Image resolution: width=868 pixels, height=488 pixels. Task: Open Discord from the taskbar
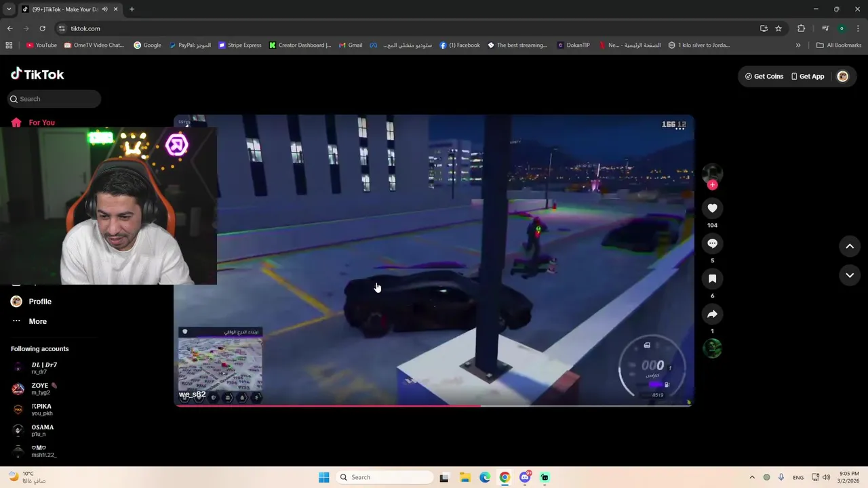coord(525,477)
